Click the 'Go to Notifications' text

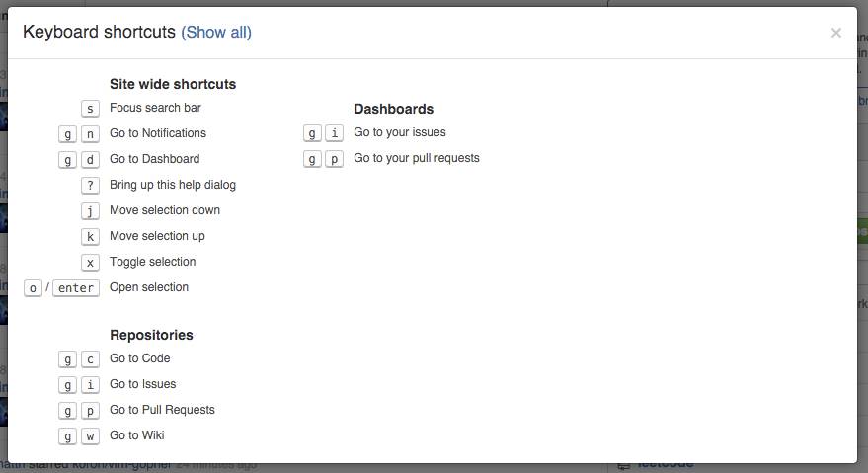click(158, 133)
